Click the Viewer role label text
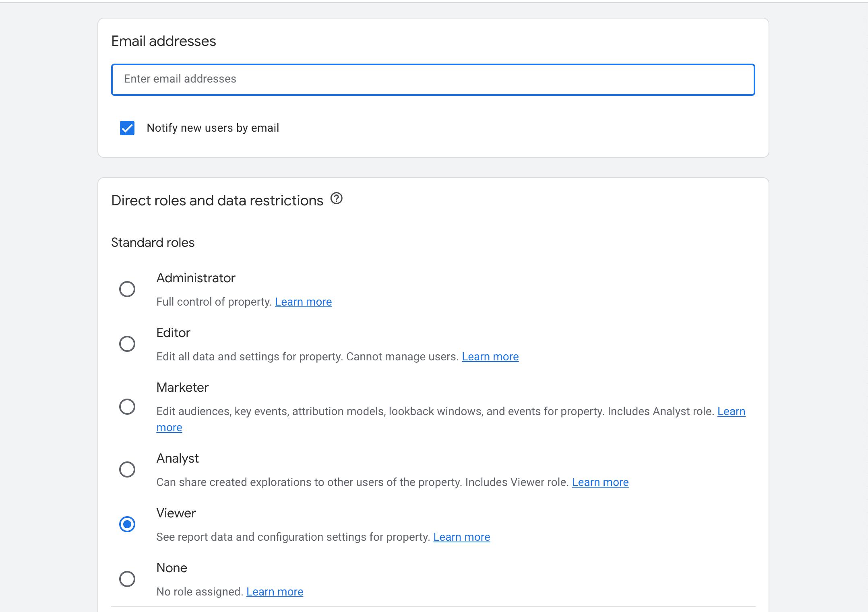 click(x=176, y=513)
